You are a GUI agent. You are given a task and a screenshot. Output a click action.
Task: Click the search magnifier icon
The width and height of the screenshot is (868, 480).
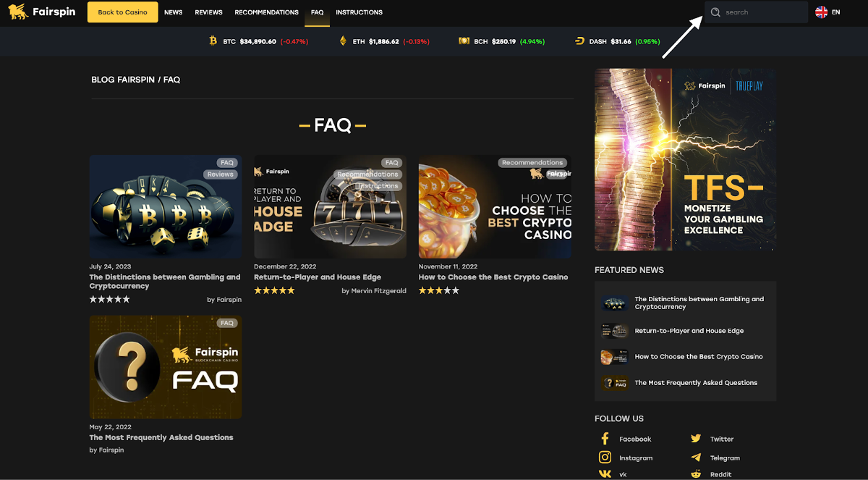715,12
